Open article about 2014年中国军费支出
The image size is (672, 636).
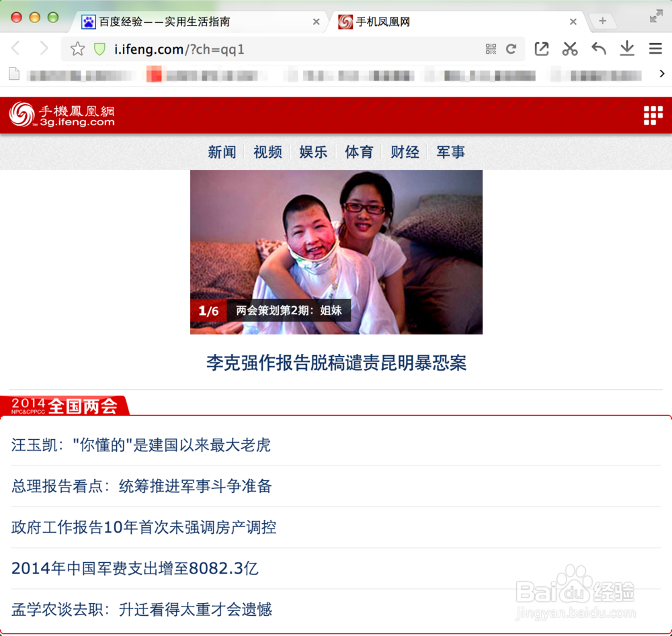pyautogui.click(x=134, y=567)
